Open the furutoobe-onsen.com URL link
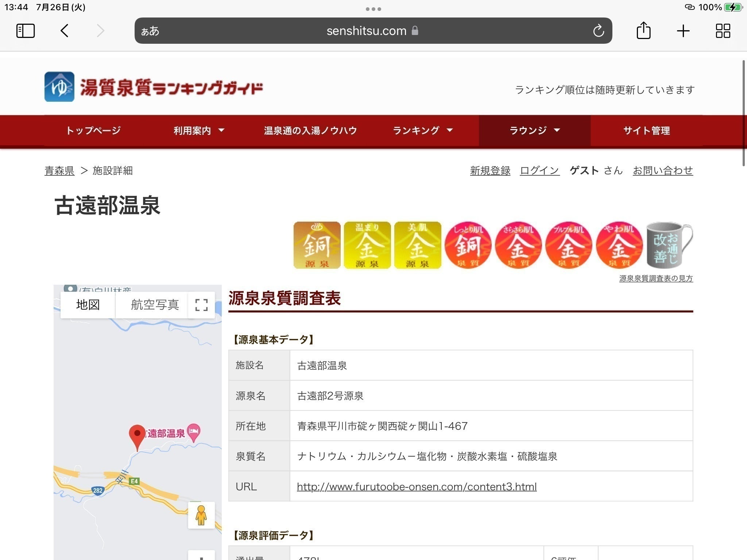 [x=417, y=487]
